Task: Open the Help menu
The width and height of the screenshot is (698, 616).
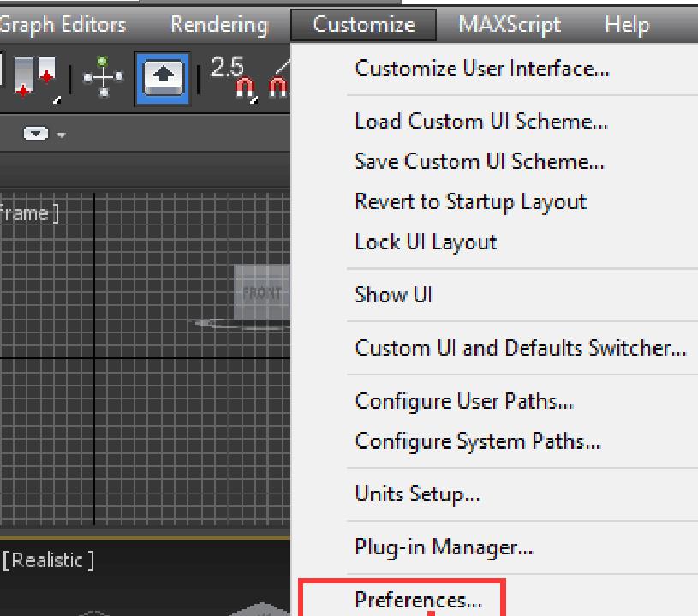Action: point(627,25)
